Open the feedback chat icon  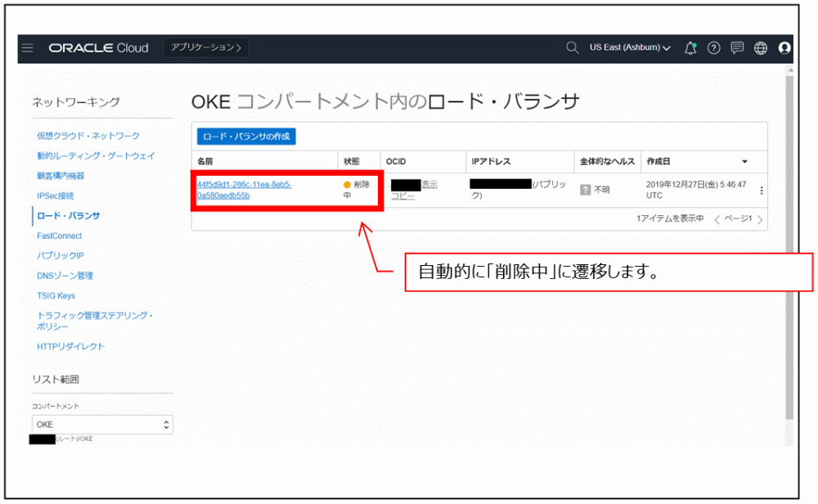click(737, 47)
